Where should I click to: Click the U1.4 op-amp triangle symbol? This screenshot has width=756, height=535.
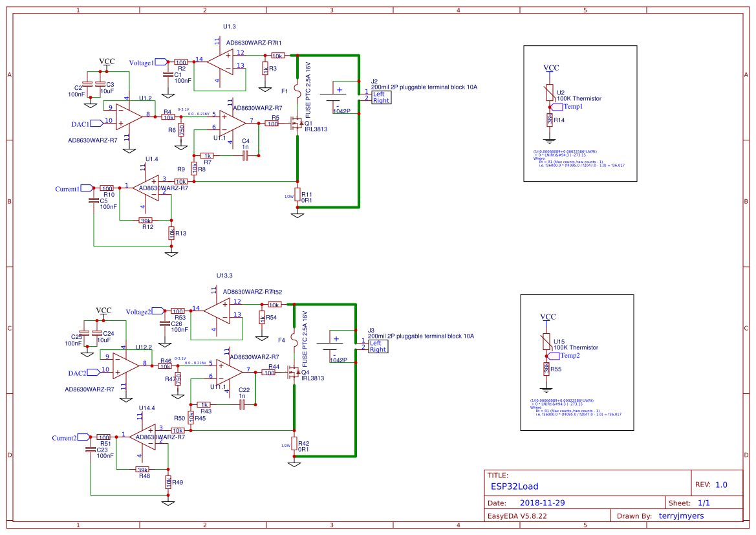146,188
